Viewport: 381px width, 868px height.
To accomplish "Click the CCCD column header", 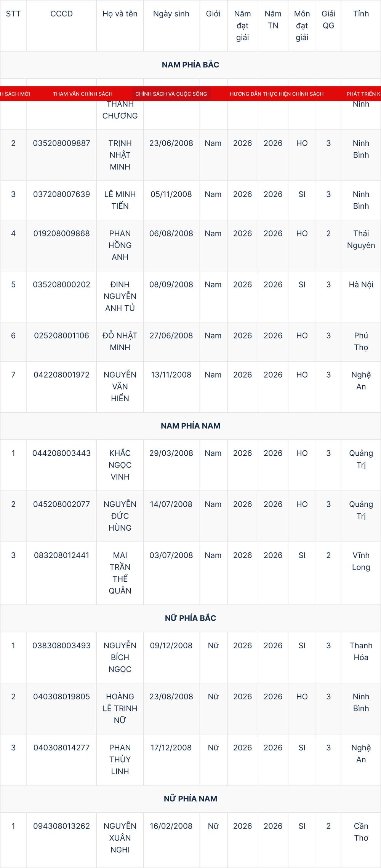I will [61, 14].
